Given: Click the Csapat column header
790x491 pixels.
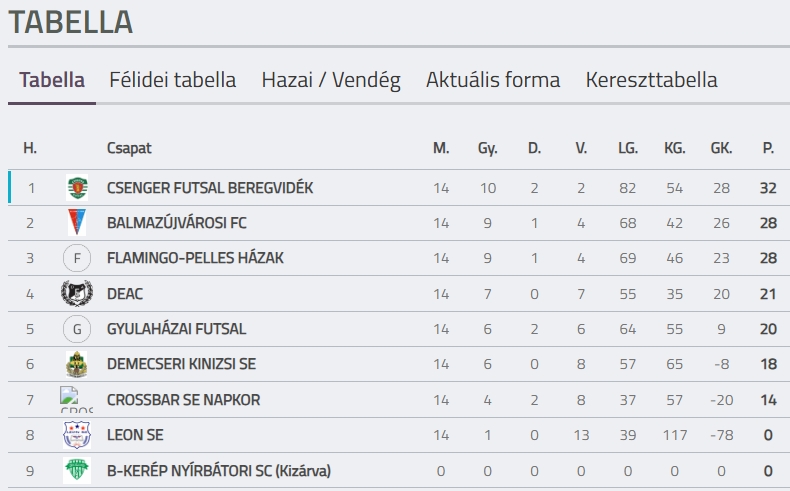Looking at the screenshot, I should pyautogui.click(x=129, y=148).
